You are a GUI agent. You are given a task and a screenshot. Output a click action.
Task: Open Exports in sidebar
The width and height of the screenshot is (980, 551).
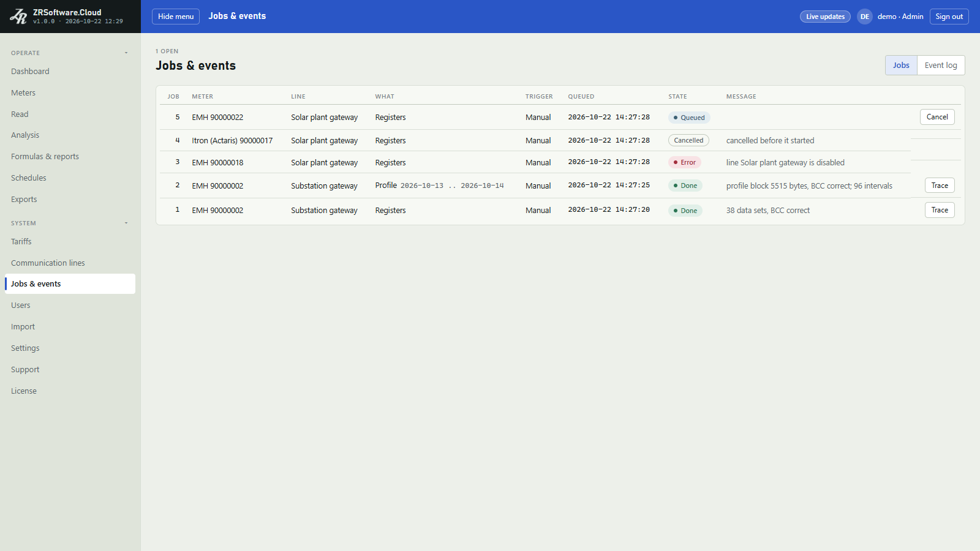[70, 200]
